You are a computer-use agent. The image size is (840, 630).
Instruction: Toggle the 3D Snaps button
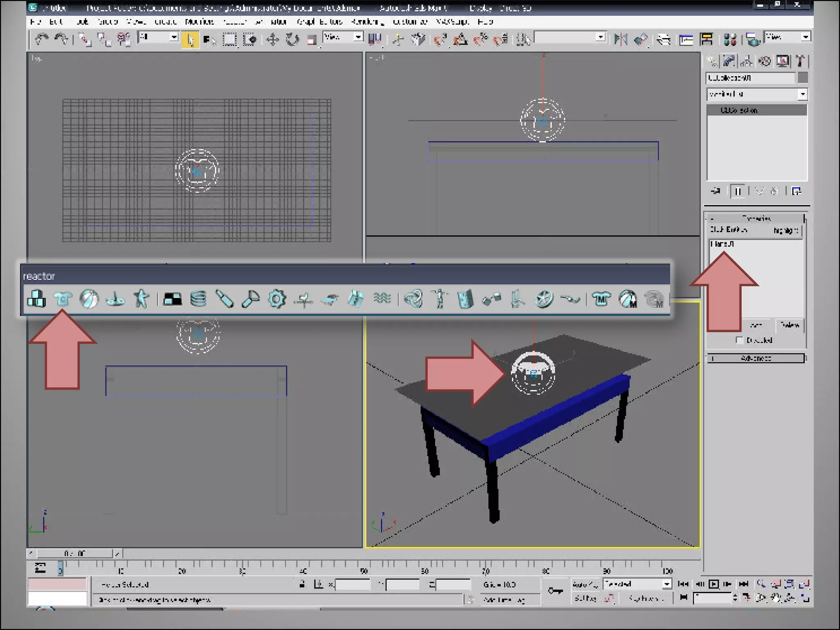(x=440, y=39)
